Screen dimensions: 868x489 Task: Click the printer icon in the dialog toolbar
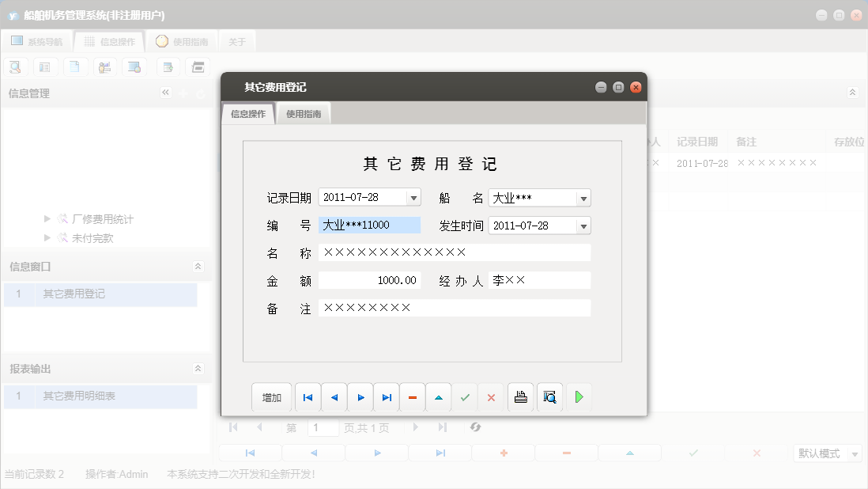521,396
